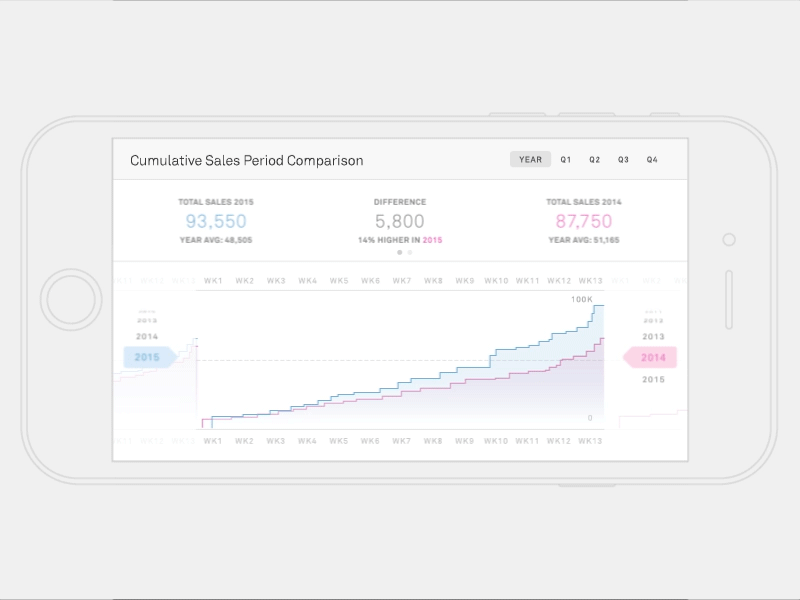Select the YEAR view tab
This screenshot has height=600, width=800.
click(x=529, y=158)
